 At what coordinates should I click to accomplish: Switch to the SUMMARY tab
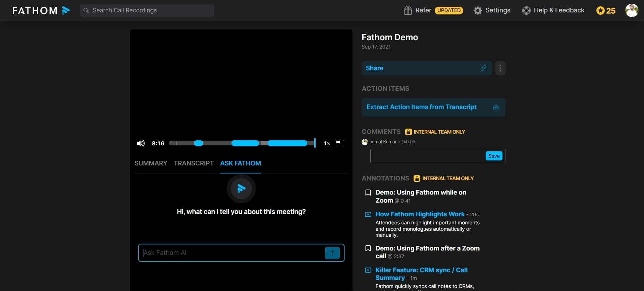click(x=151, y=163)
